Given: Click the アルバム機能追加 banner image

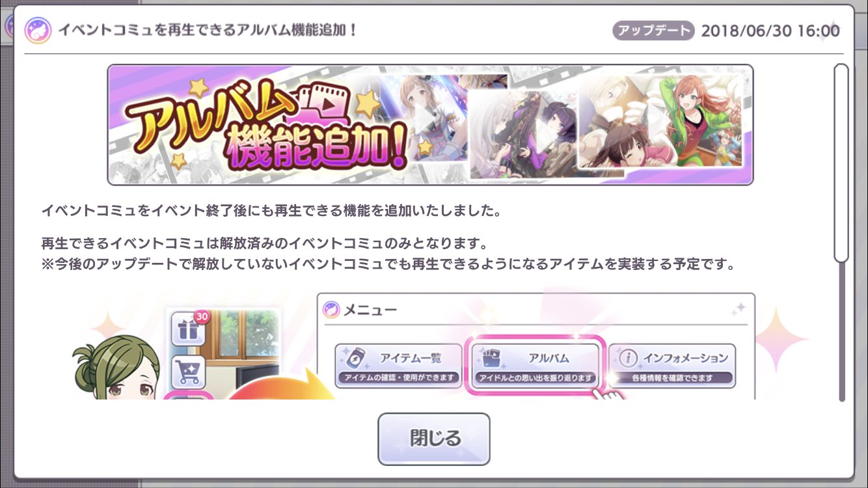Looking at the screenshot, I should pos(430,125).
